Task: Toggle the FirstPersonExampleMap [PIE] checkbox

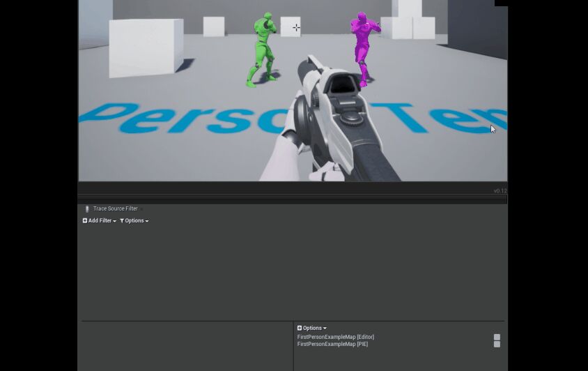Action: pos(497,344)
